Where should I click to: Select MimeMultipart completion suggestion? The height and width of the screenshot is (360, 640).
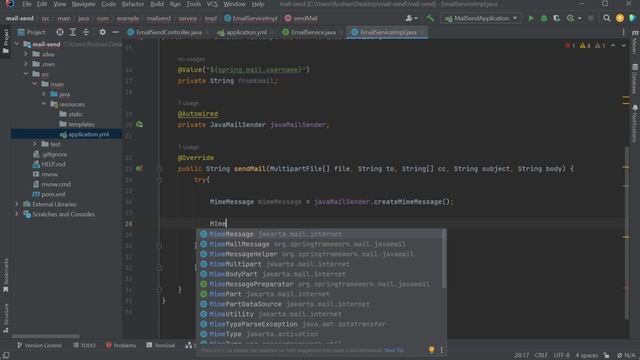point(321,264)
